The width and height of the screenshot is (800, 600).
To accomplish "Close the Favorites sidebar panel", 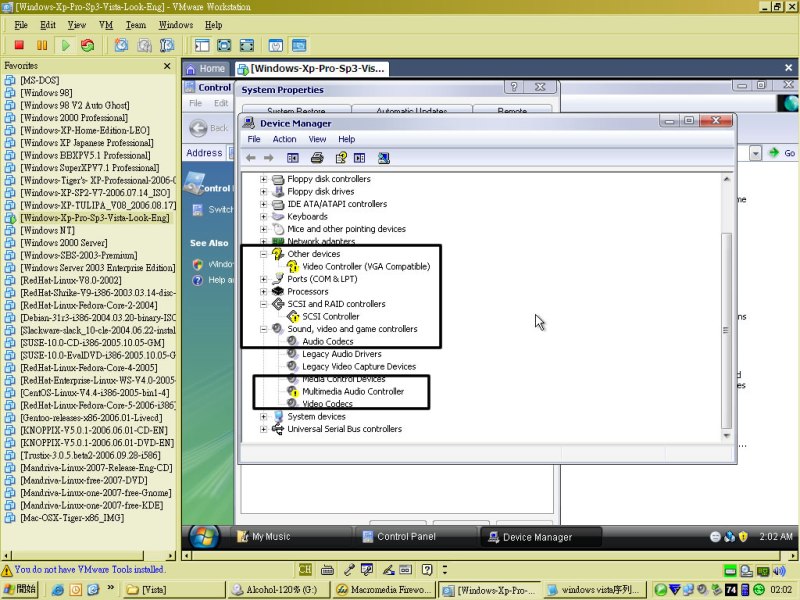I will (x=167, y=66).
